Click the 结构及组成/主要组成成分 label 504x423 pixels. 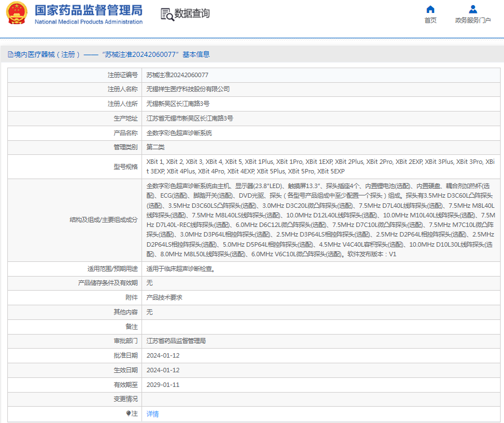(x=104, y=220)
